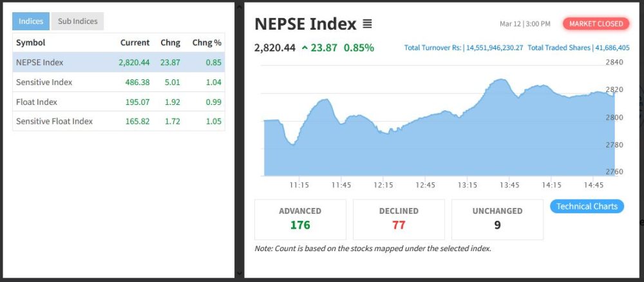Click the DECLINED 77 count box

(x=399, y=220)
